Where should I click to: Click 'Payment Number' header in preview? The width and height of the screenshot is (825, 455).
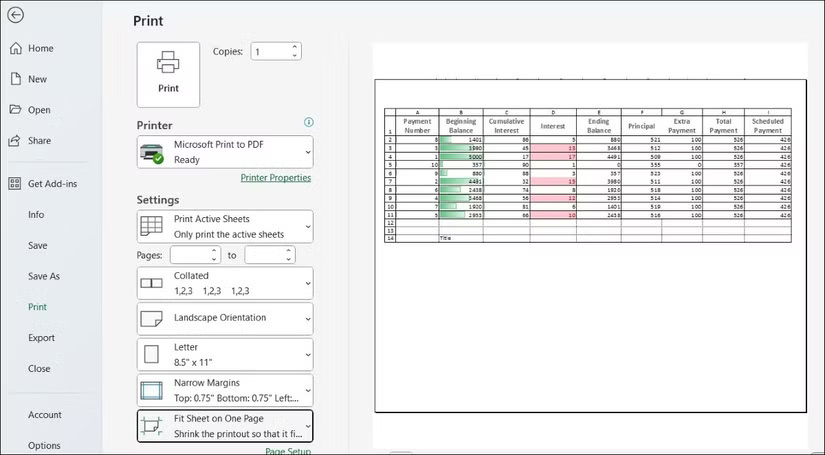point(417,126)
